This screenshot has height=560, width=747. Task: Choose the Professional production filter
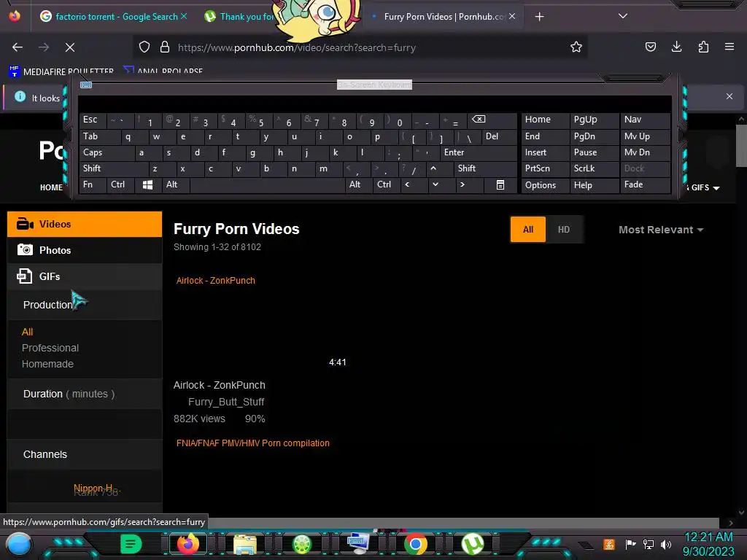pos(50,348)
